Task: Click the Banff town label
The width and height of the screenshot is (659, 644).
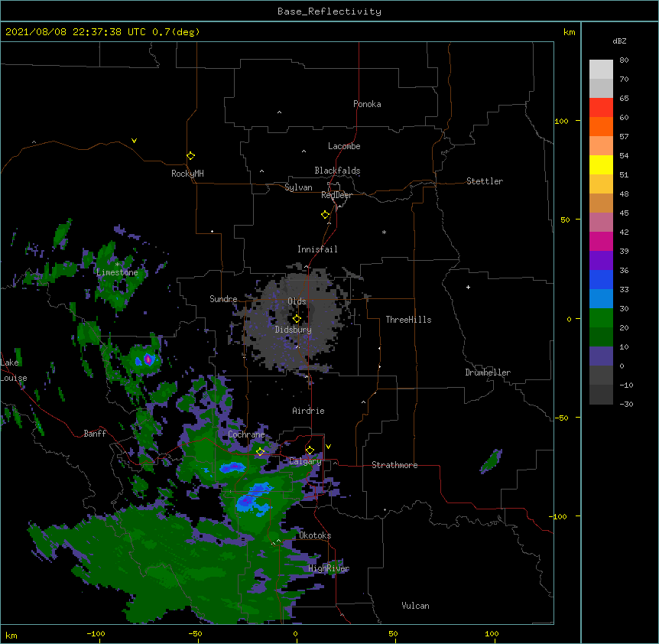Action: click(95, 434)
